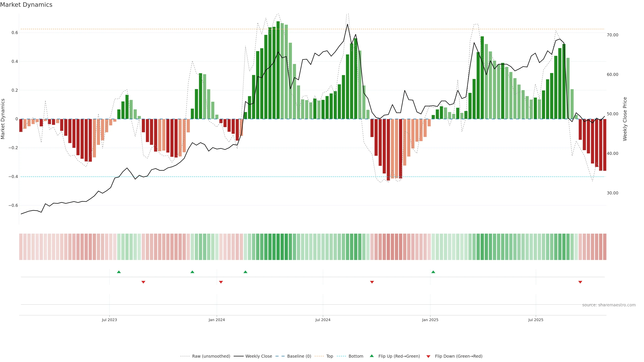The image size is (644, 362).
Task: Click the red flip-down marker after Jul 2023
Action: coord(143,282)
